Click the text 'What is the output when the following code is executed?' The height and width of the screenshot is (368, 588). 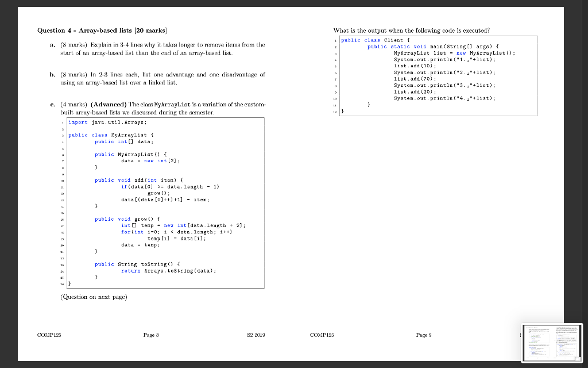coord(411,30)
